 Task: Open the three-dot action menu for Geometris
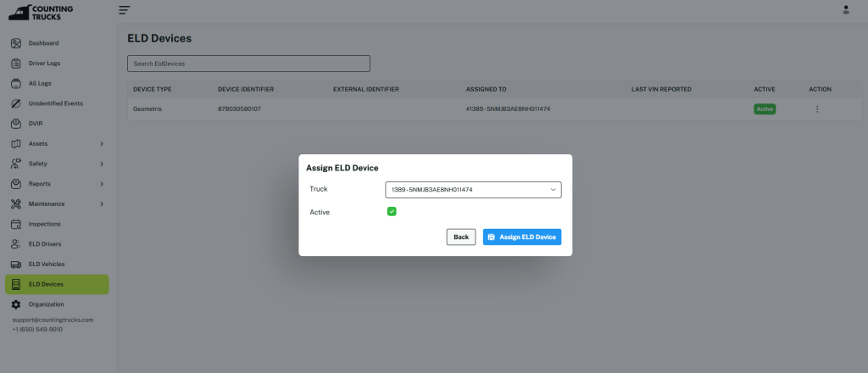pyautogui.click(x=817, y=109)
